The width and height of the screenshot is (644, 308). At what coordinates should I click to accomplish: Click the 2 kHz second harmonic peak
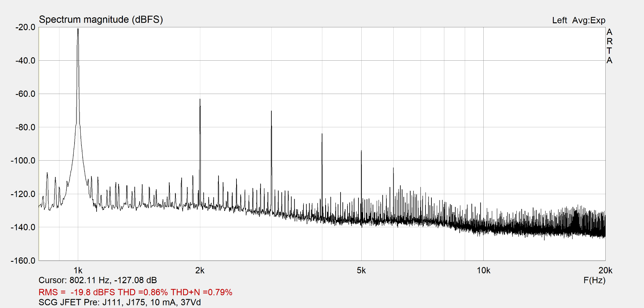click(200, 100)
